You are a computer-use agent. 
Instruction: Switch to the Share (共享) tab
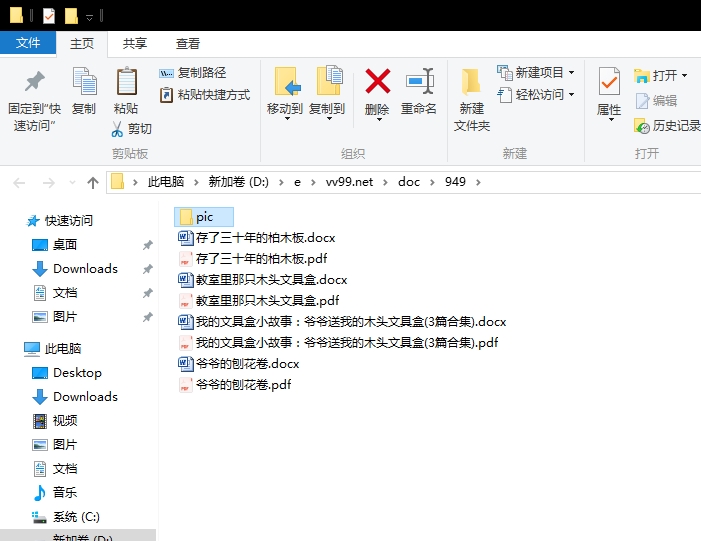coord(135,43)
